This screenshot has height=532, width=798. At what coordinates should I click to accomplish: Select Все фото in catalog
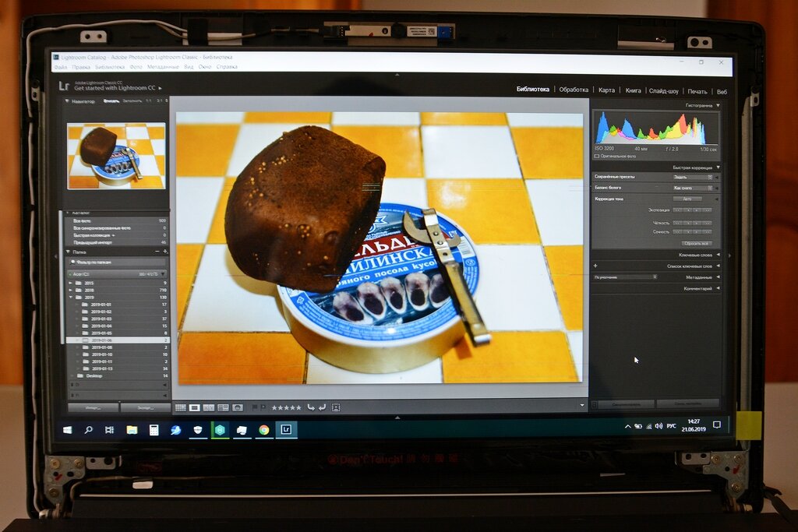(83, 220)
